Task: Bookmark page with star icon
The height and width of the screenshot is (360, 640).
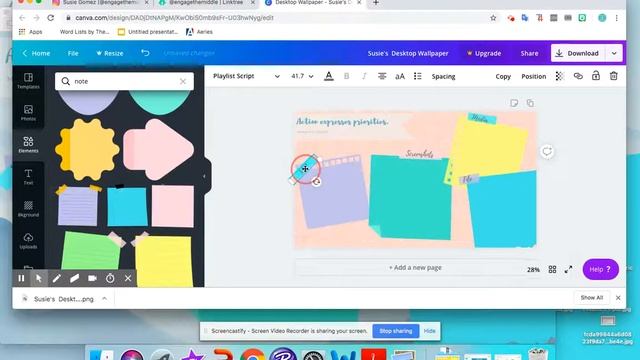Action: tap(493, 18)
